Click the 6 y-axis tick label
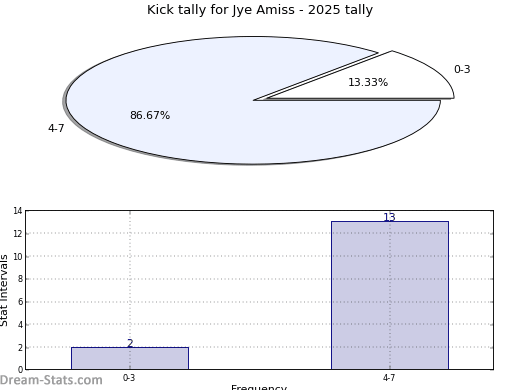Viewport: 520px width, 390px height. pos(20,302)
